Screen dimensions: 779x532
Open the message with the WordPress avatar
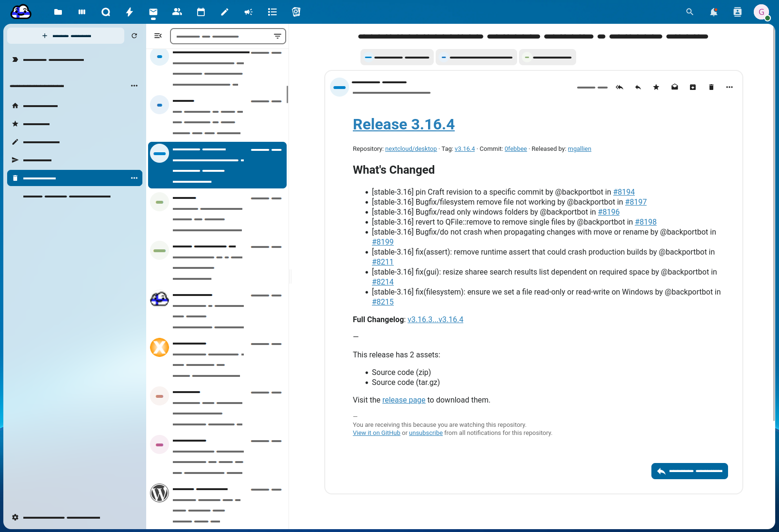coord(217,505)
